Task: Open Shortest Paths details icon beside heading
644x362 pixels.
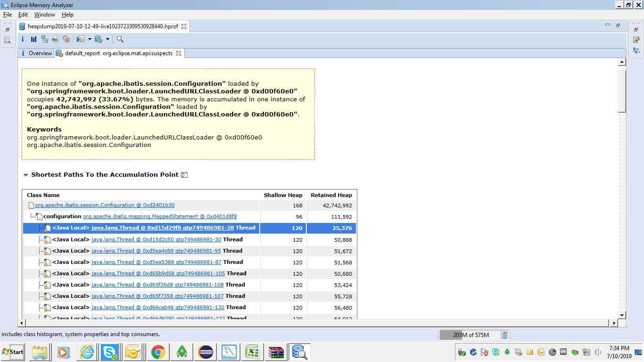Action: [x=184, y=175]
